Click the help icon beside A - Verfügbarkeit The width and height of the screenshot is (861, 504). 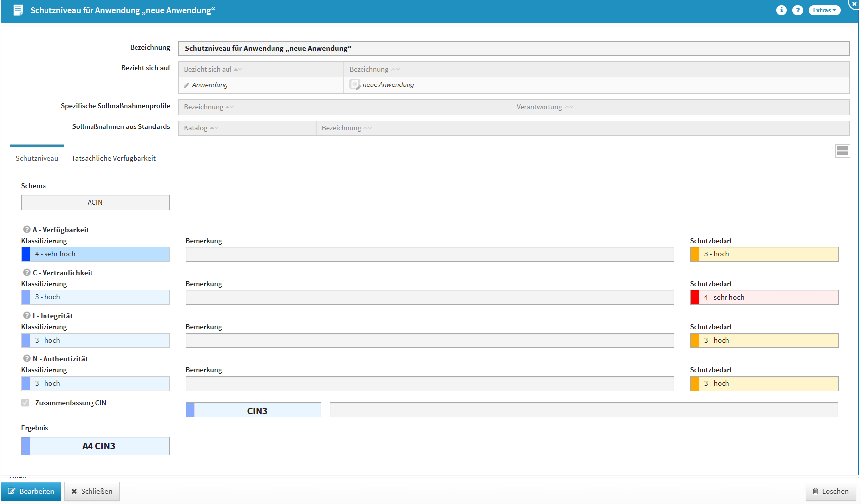pos(27,229)
